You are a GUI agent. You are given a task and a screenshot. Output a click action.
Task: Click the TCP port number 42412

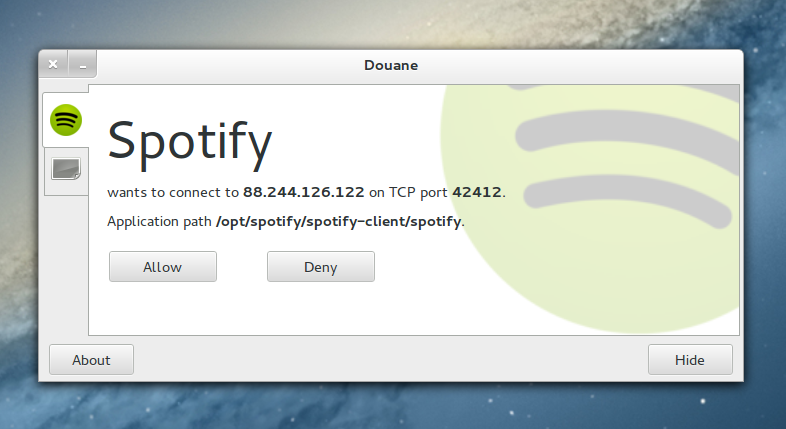(477, 192)
